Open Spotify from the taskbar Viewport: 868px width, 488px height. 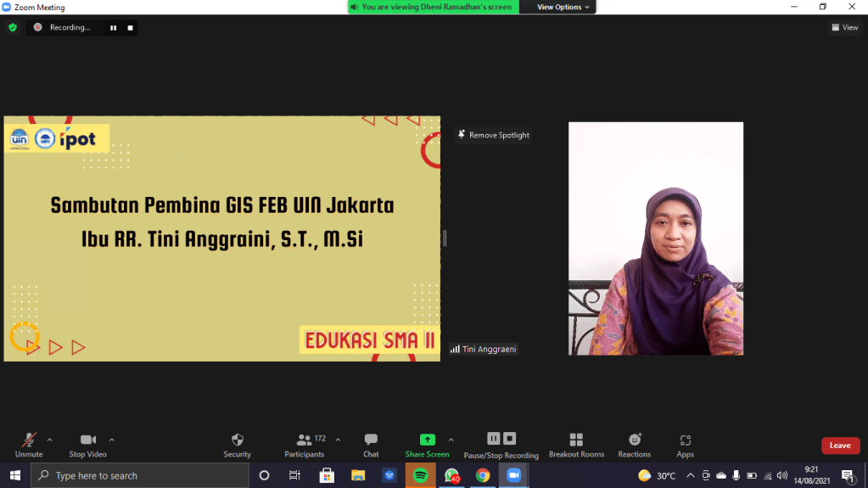pyautogui.click(x=420, y=476)
